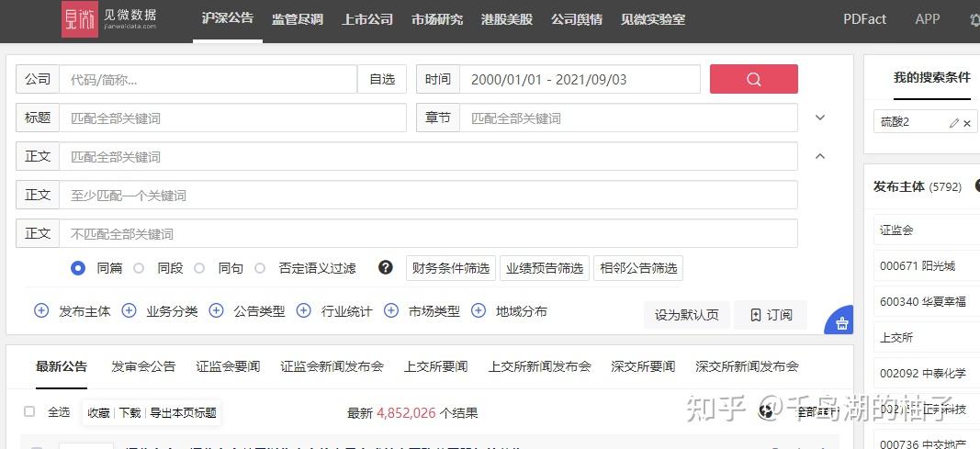Screen dimensions: 980x449
Task: Click the red search magnifier button
Action: pos(753,79)
